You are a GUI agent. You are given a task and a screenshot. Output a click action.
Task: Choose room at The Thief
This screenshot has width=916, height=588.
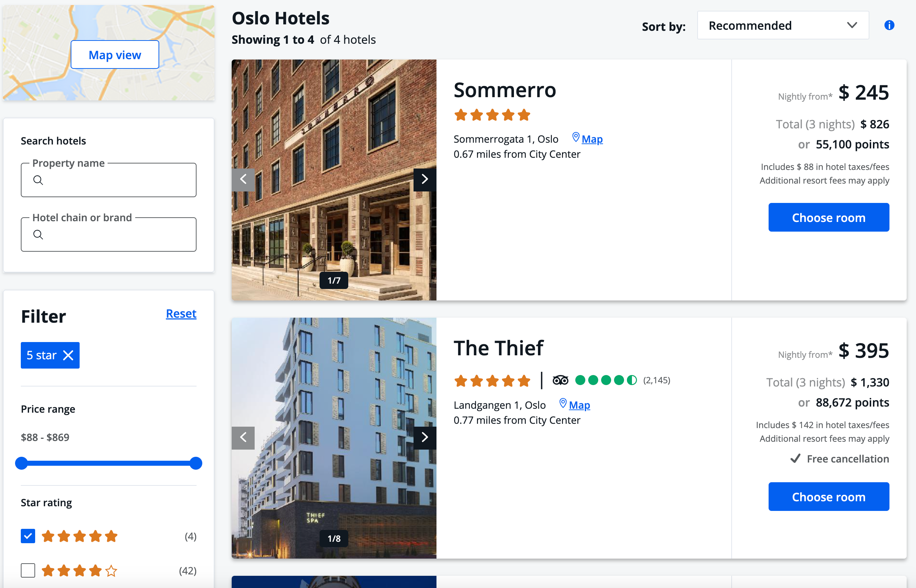coord(828,496)
